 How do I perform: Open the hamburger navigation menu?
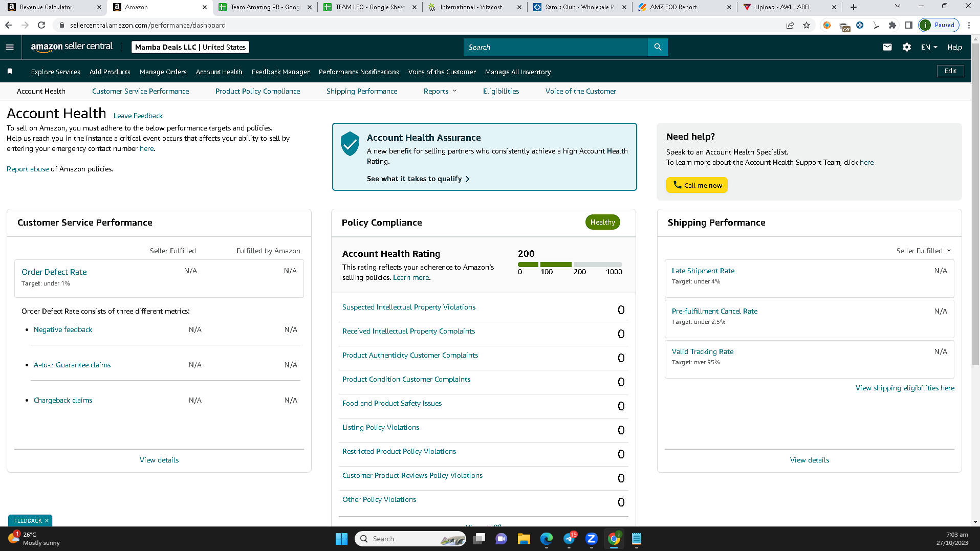(x=10, y=47)
